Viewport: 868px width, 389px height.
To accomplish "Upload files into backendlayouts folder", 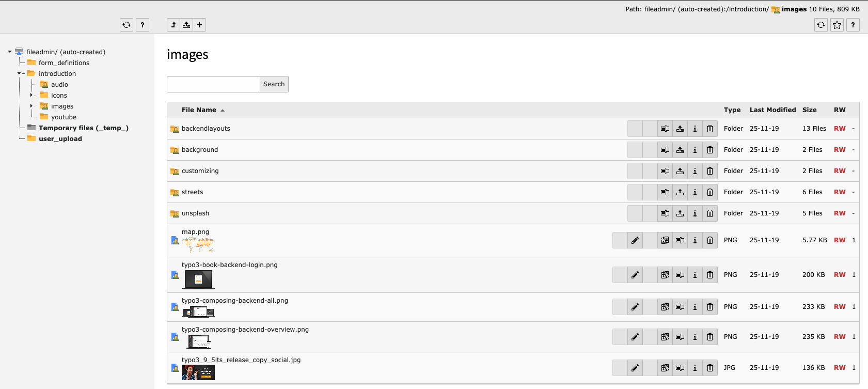I will [x=680, y=129].
